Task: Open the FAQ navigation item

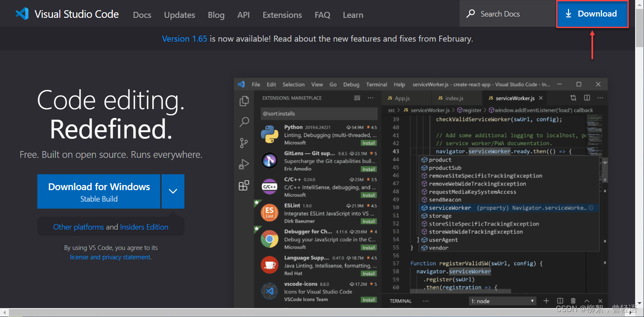Action: point(322,15)
